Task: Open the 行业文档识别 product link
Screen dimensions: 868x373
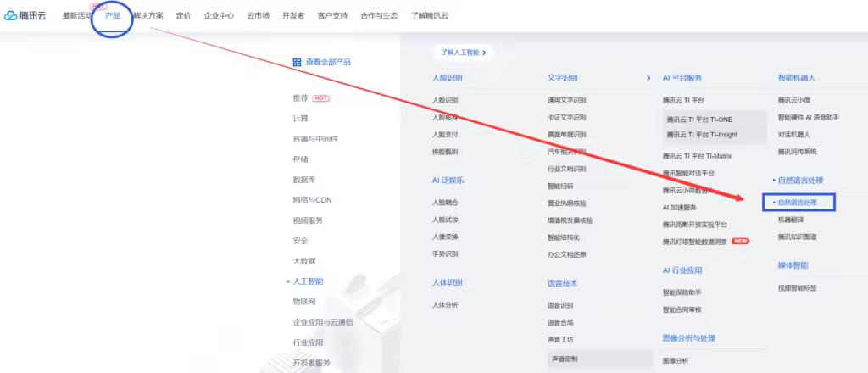Action: pos(567,169)
